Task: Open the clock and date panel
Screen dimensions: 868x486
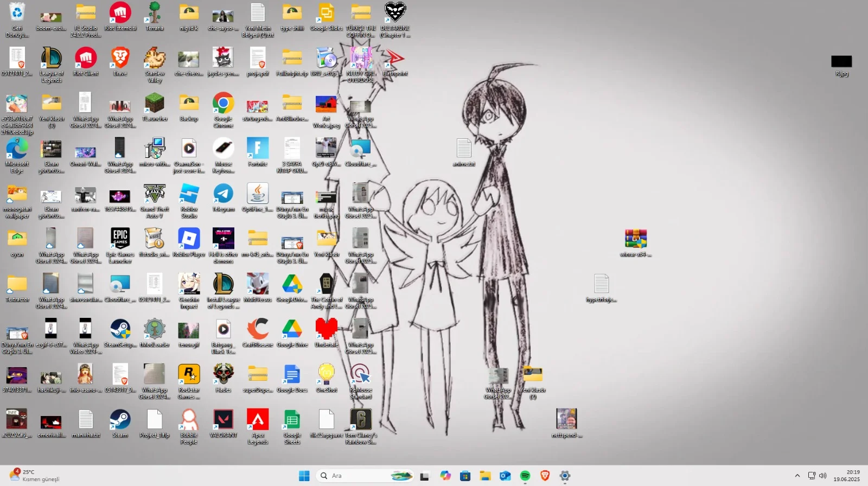Action: coord(846,476)
